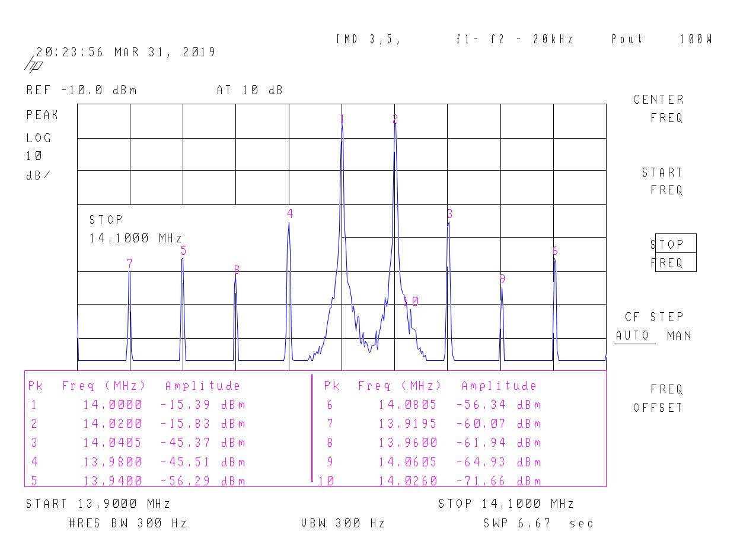756x554 pixels.
Task: Switch CF STEP to AUTO
Action: click(x=633, y=336)
